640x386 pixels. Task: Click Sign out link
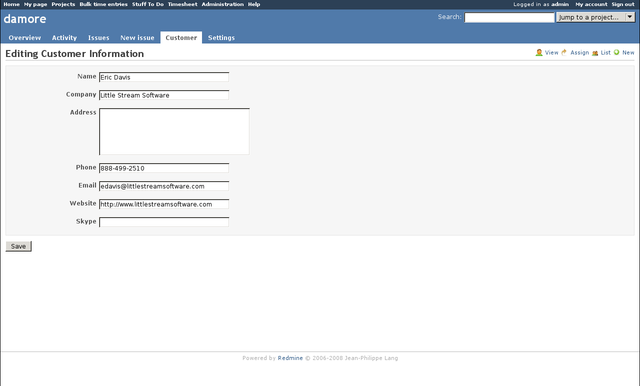623,4
